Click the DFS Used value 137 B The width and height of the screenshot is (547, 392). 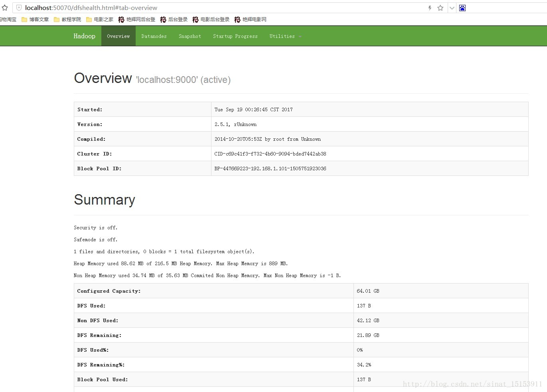point(364,305)
